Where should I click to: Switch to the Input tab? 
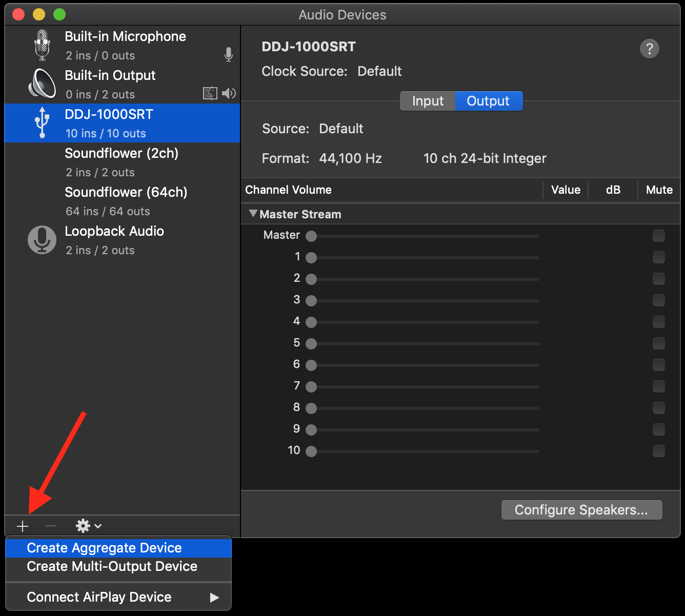[x=428, y=101]
